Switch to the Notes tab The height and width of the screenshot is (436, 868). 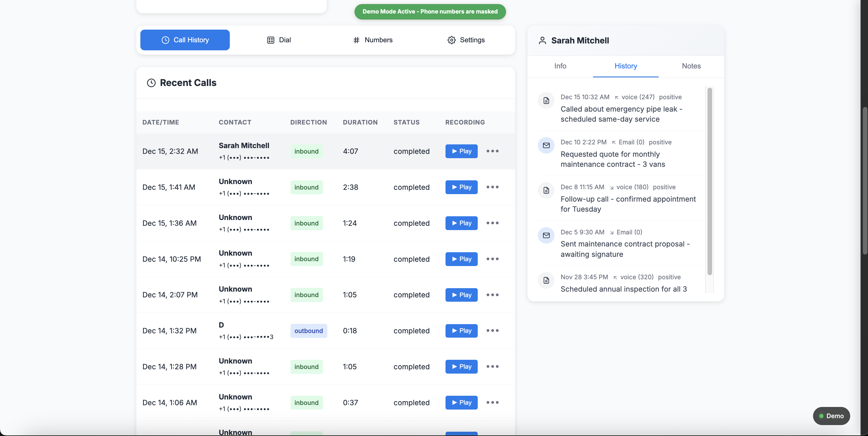coord(691,66)
